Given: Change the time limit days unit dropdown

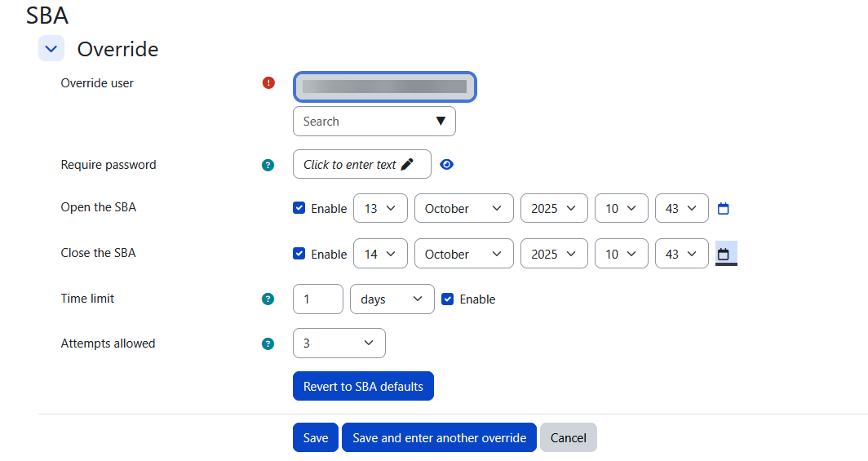Looking at the screenshot, I should 392,299.
